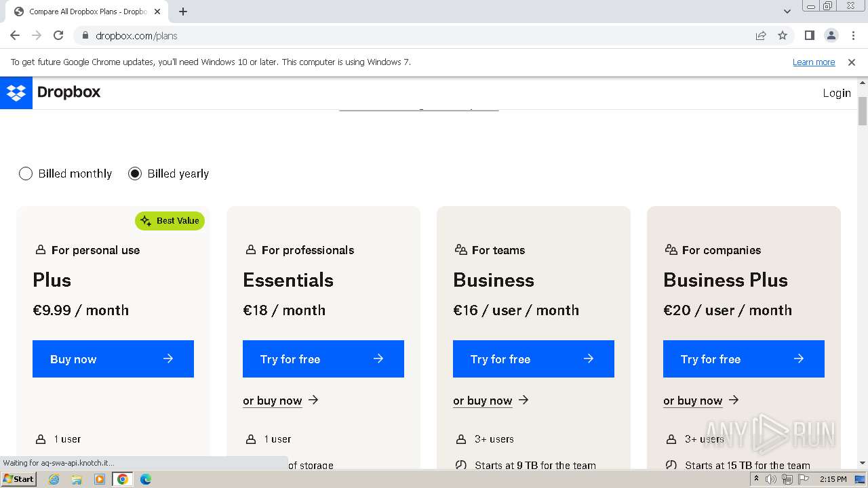Open Share this page icon in address bar
Viewport: 868px width, 488px height.
(761, 36)
